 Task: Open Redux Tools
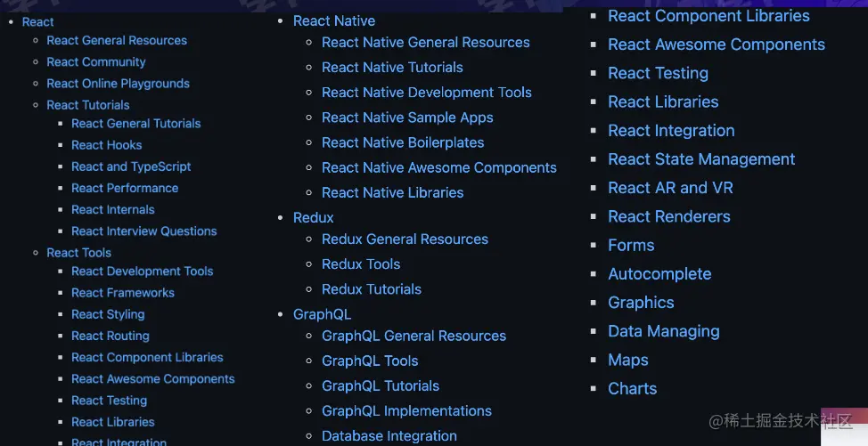click(361, 264)
